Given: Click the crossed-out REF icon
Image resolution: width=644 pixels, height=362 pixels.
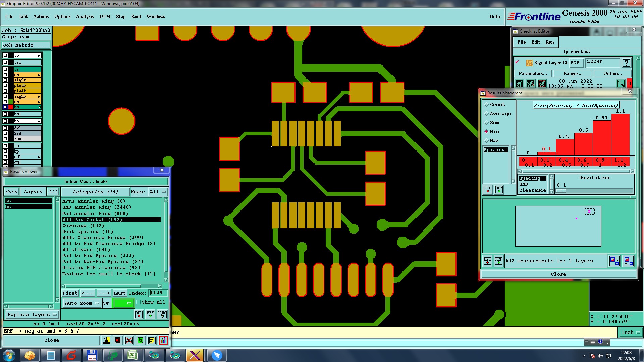Looking at the screenshot, I should pyautogui.click(x=129, y=340).
